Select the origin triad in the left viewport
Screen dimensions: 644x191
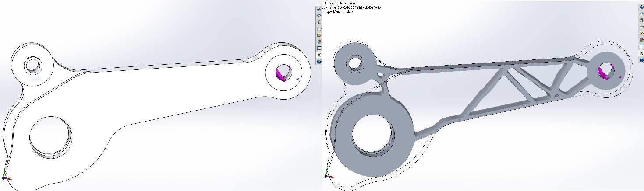4,176
